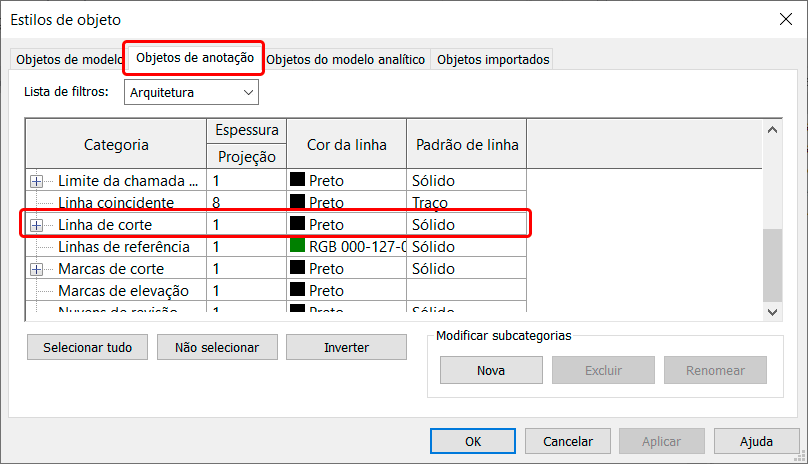Click the Aplicar button
Viewport: 808px width, 464px height.
click(x=662, y=441)
